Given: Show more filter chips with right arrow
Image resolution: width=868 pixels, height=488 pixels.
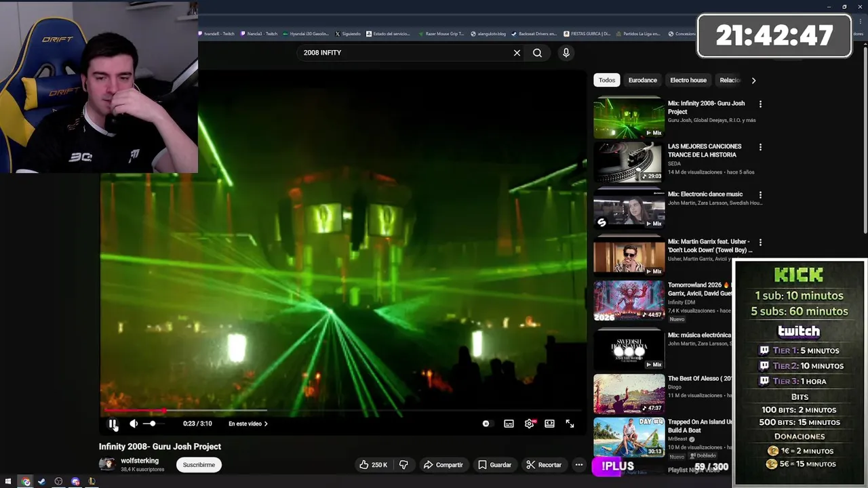Looking at the screenshot, I should [x=753, y=80].
